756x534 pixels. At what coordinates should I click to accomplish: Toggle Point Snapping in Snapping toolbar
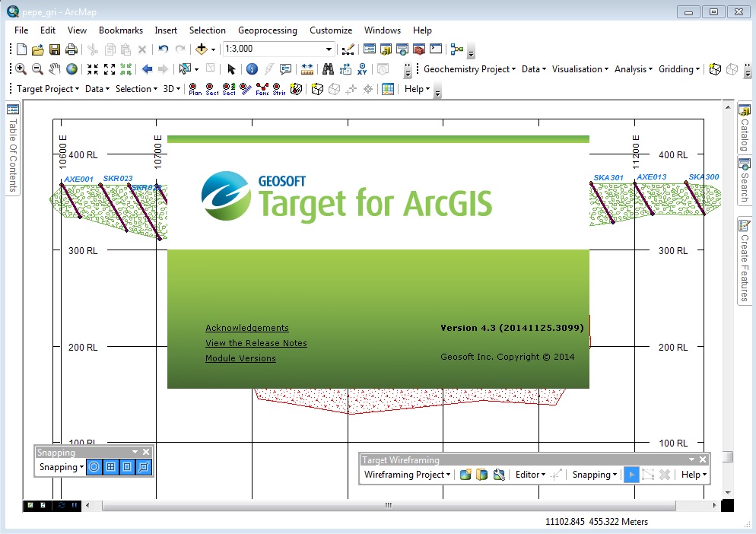point(94,467)
